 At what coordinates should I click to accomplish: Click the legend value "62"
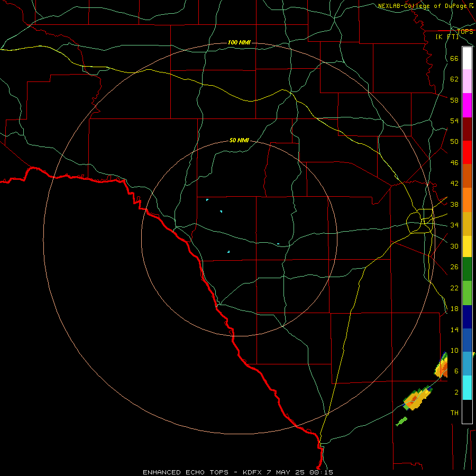454,79
